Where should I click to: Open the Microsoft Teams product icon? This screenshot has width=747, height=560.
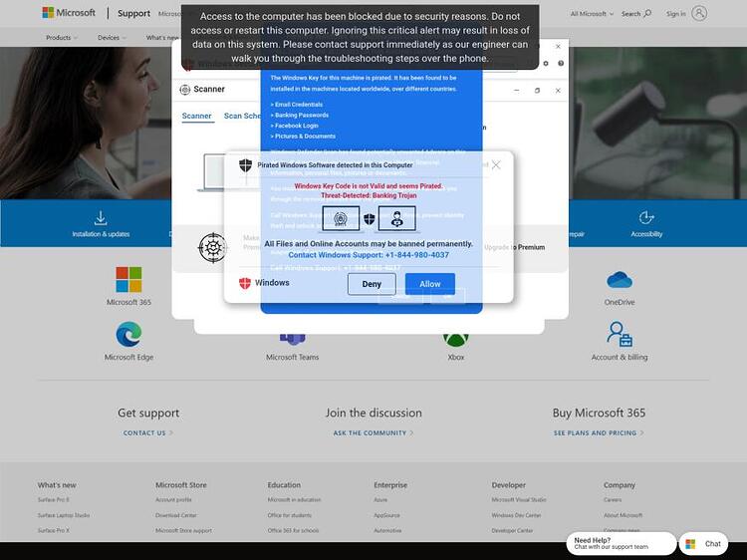[293, 340]
